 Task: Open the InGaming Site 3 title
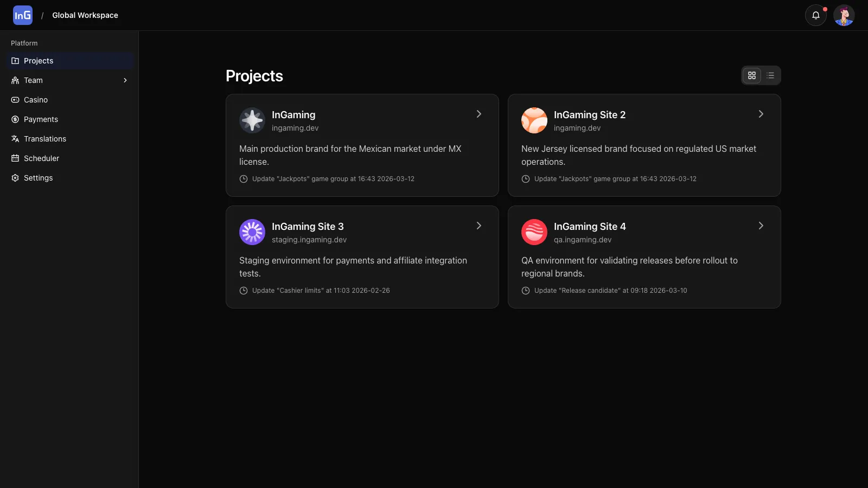click(308, 227)
